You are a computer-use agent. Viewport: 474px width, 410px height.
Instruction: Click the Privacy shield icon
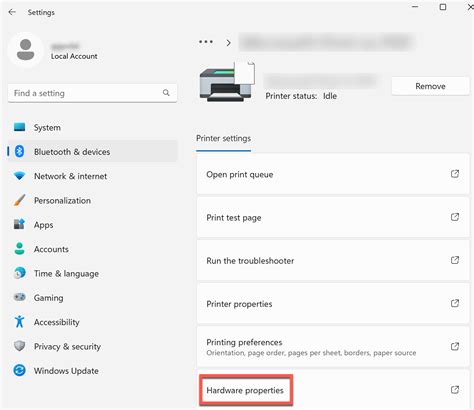point(19,346)
